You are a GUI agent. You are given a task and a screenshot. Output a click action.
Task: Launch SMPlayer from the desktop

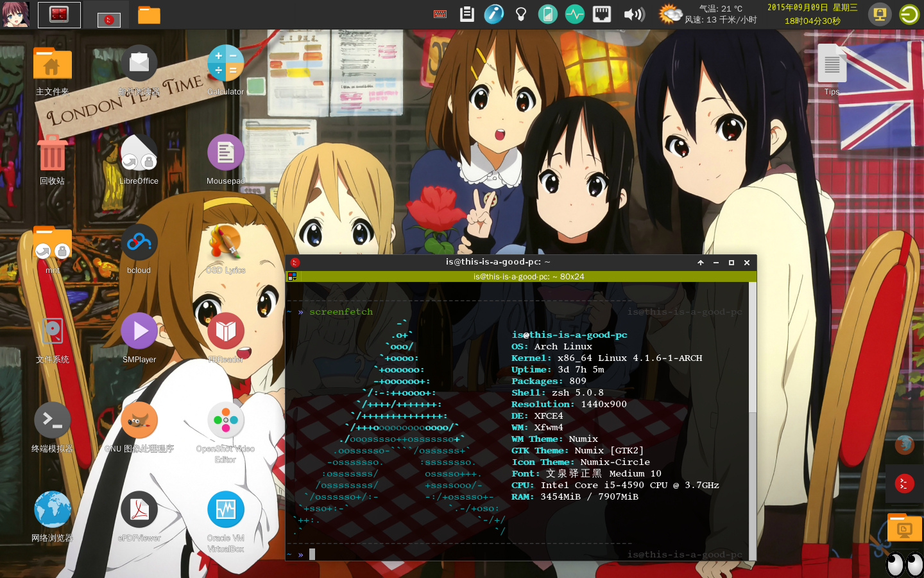coord(139,331)
